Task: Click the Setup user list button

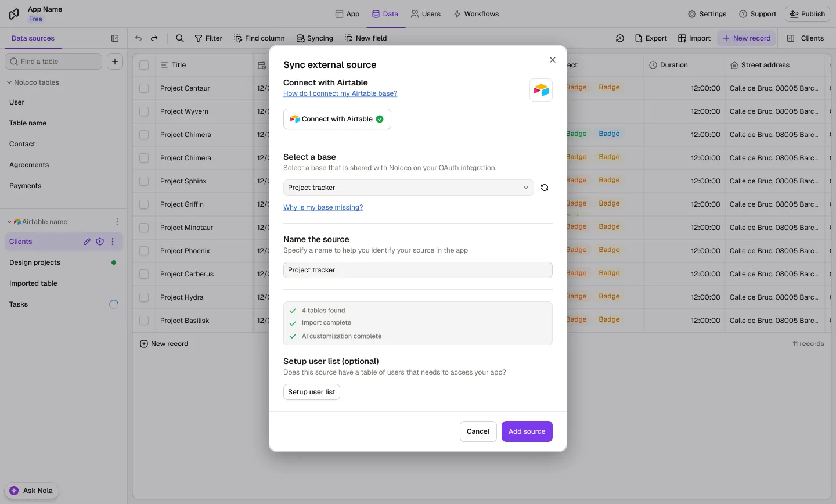Action: (x=312, y=392)
